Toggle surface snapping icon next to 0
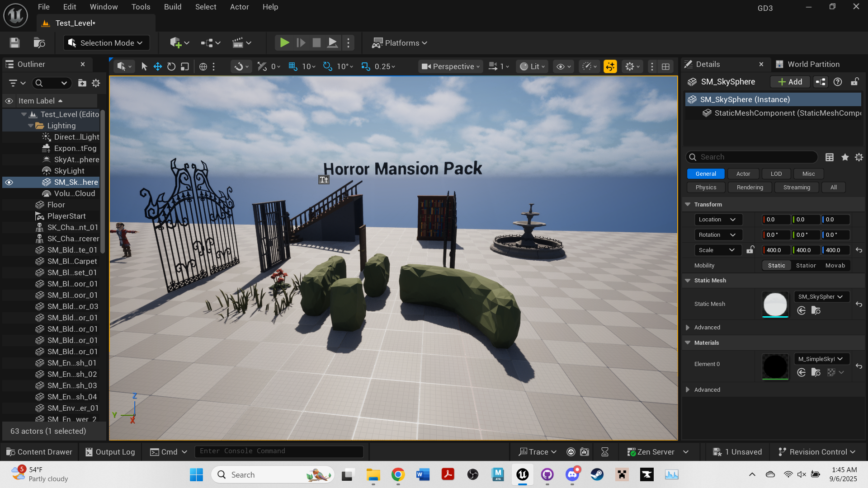 tap(262, 66)
